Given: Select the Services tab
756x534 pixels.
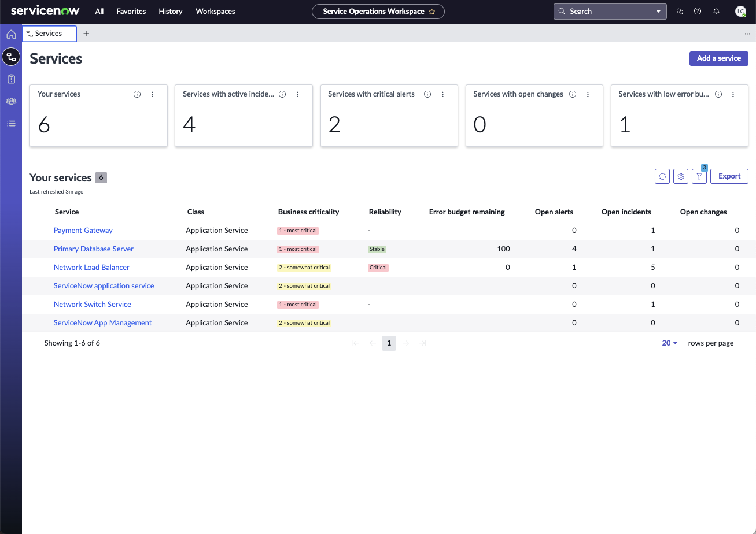Looking at the screenshot, I should click(50, 34).
